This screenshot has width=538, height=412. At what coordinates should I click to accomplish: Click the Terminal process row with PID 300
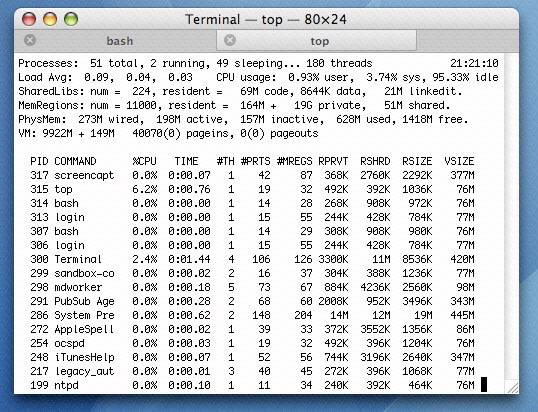[x=252, y=259]
